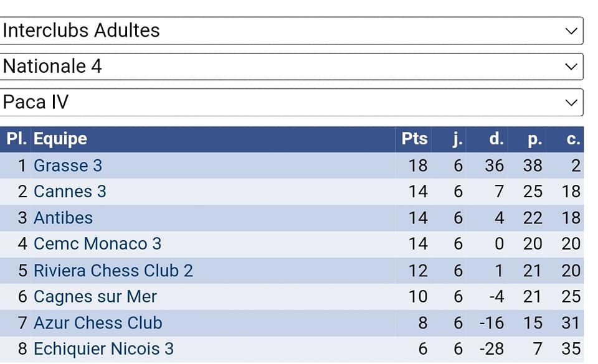Click the Pl. column header
The image size is (598, 364).
(x=16, y=139)
